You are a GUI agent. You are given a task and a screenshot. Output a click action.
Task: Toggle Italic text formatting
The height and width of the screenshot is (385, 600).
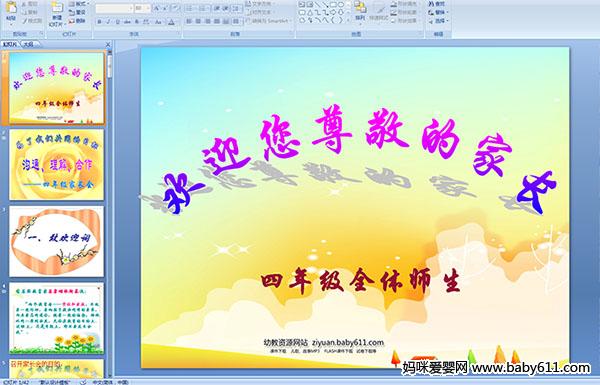pos(108,22)
